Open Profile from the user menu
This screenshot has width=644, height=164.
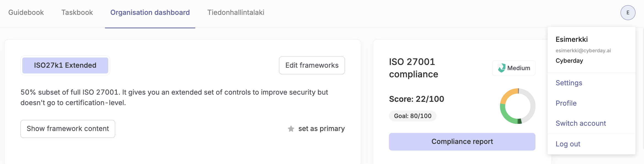pyautogui.click(x=566, y=103)
